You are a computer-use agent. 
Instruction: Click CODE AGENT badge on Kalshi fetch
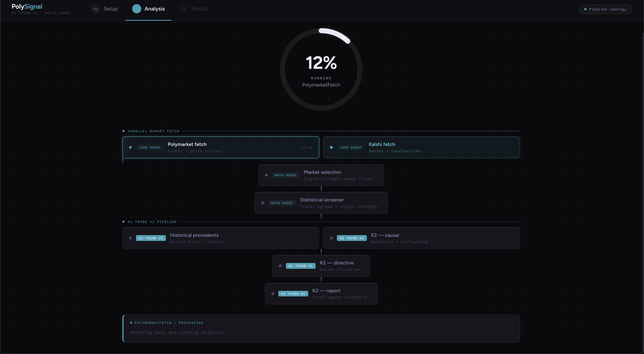[350, 147]
